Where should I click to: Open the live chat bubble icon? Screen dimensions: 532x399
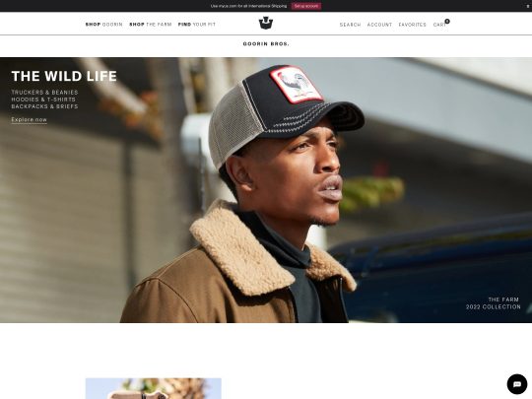[x=517, y=384]
